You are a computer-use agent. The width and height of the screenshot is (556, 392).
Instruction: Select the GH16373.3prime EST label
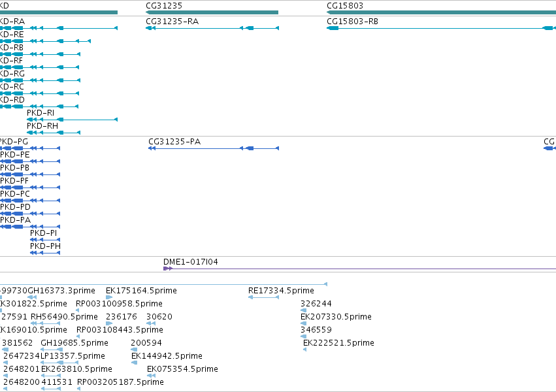coord(61,291)
